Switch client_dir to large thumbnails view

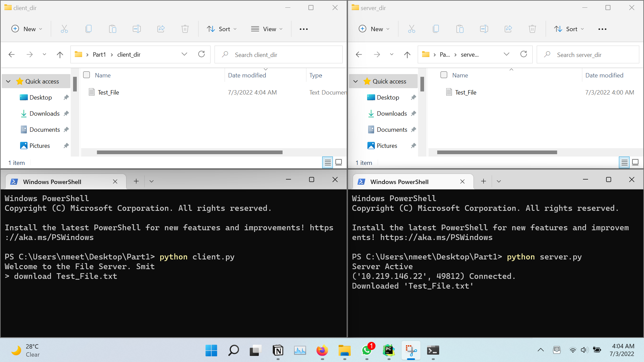339,163
